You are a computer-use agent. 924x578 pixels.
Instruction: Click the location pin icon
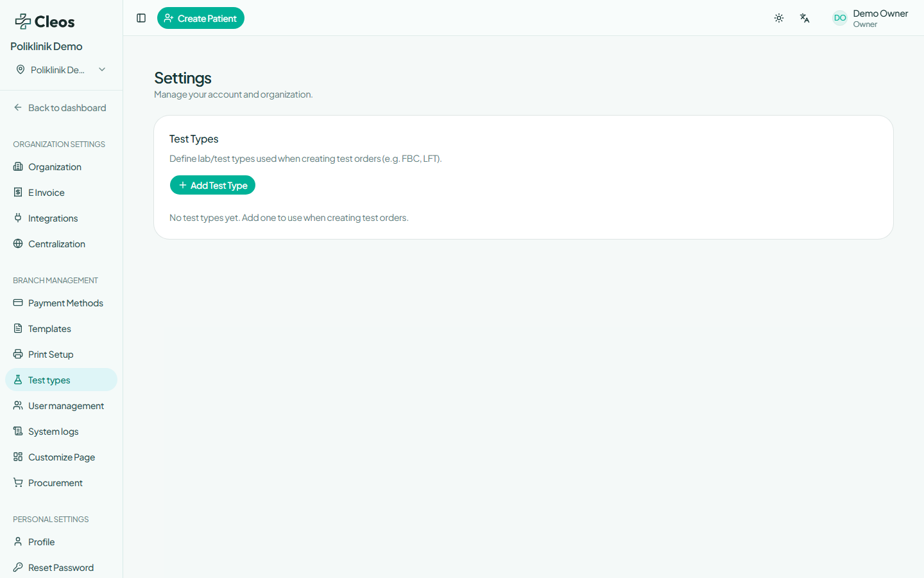pyautogui.click(x=21, y=69)
